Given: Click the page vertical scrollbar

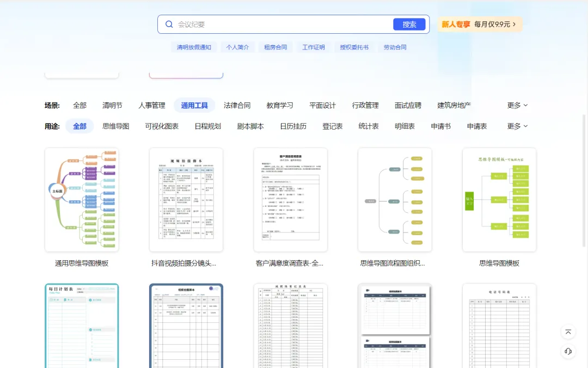Looking at the screenshot, I should tap(584, 180).
